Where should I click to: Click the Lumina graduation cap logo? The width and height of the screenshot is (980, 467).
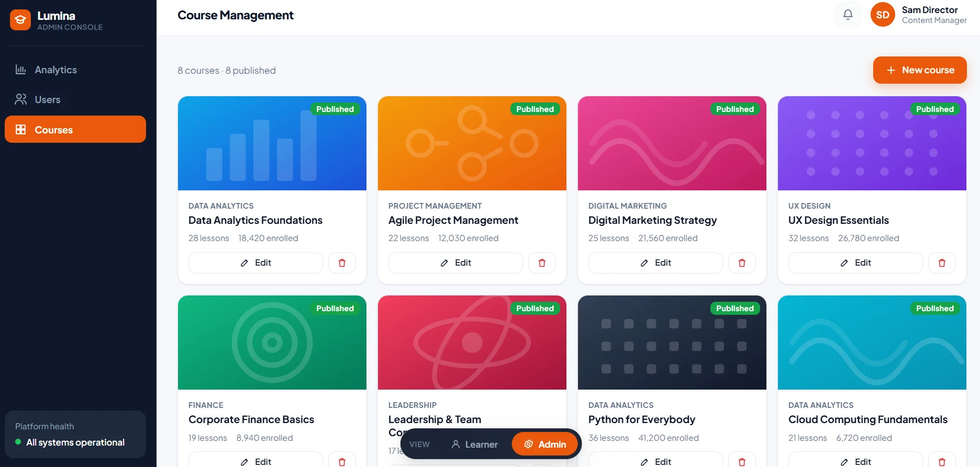[x=20, y=20]
